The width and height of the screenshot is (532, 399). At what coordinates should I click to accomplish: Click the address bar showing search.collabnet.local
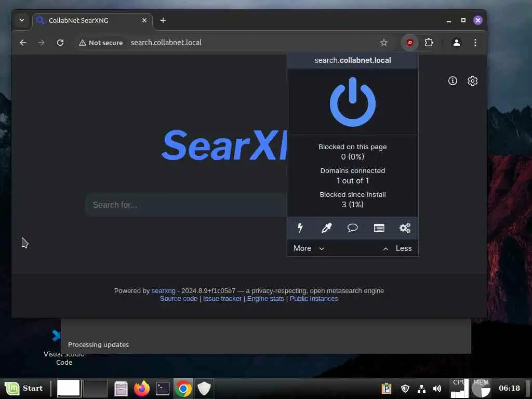pyautogui.click(x=166, y=43)
